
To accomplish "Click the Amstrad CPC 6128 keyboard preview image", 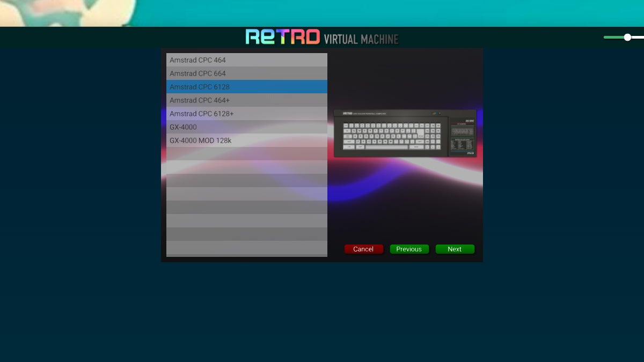I will click(x=405, y=133).
